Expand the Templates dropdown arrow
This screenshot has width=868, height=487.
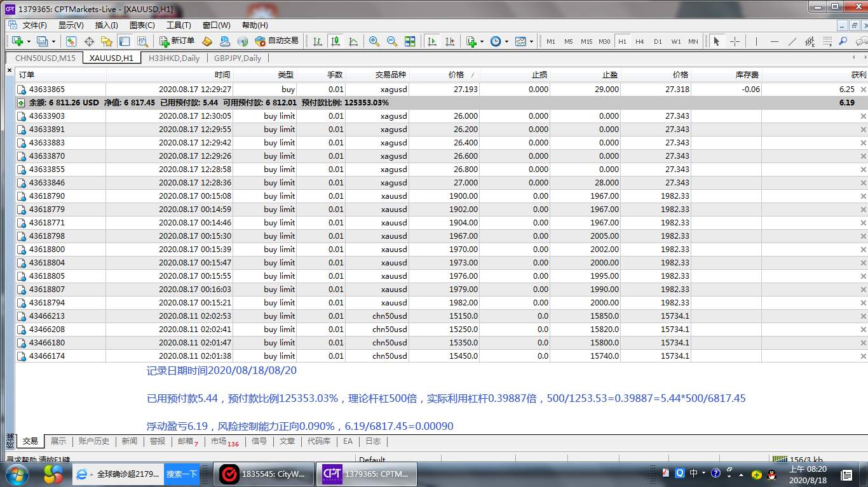(x=531, y=41)
